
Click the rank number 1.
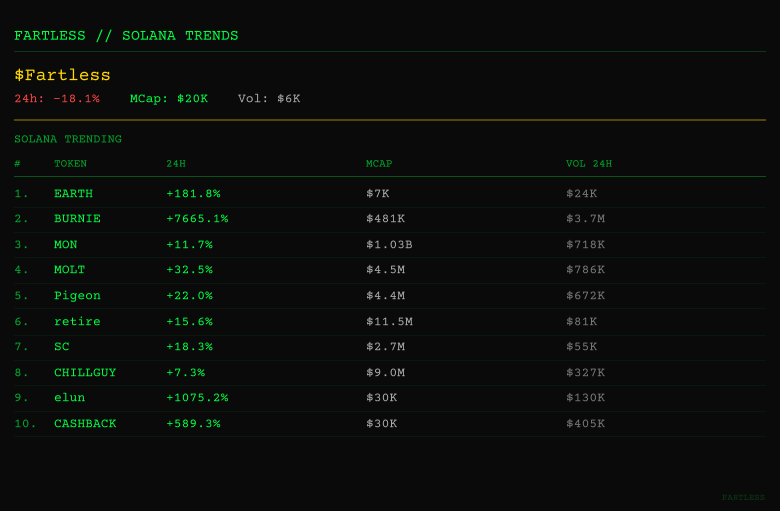(21, 194)
